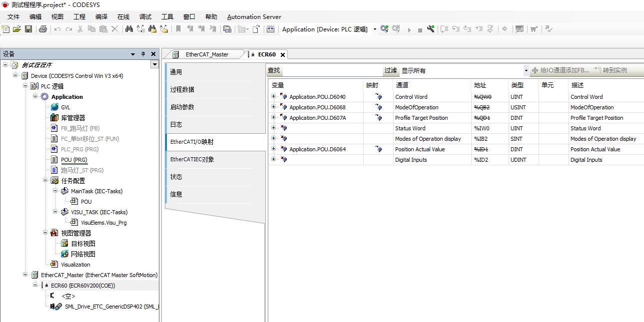Image resolution: width=644 pixels, height=322 pixels.
Task: Click the Application gear icon in the tree
Action: [x=44, y=97]
